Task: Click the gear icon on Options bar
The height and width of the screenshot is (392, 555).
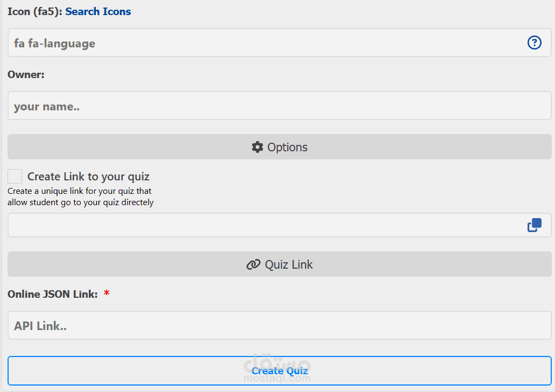Action: point(257,147)
